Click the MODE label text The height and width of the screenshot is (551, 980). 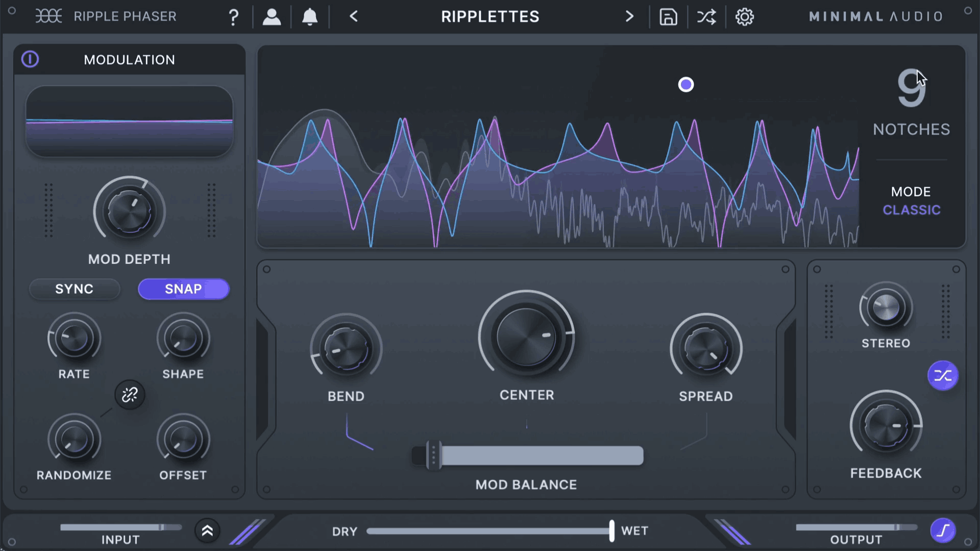(911, 191)
